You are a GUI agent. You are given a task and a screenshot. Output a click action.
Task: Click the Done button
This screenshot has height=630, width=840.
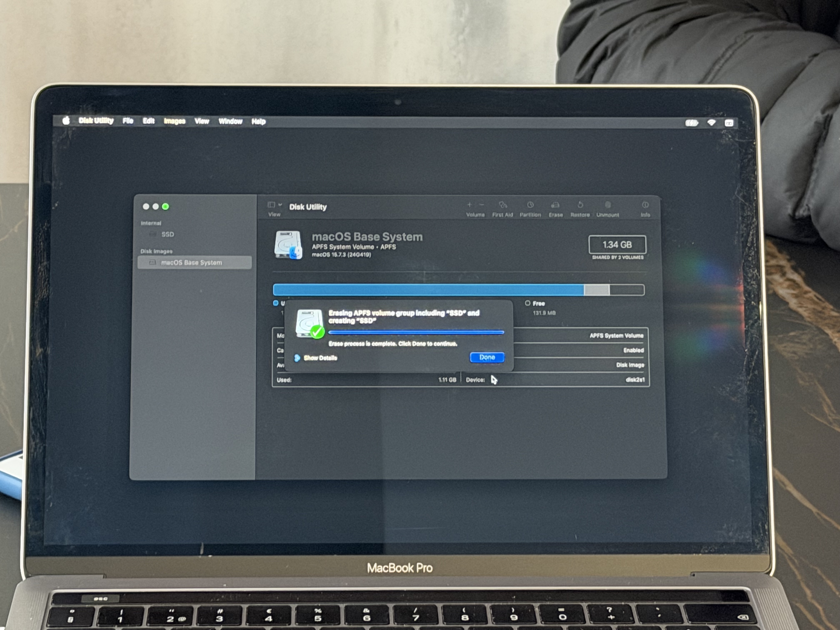click(487, 357)
